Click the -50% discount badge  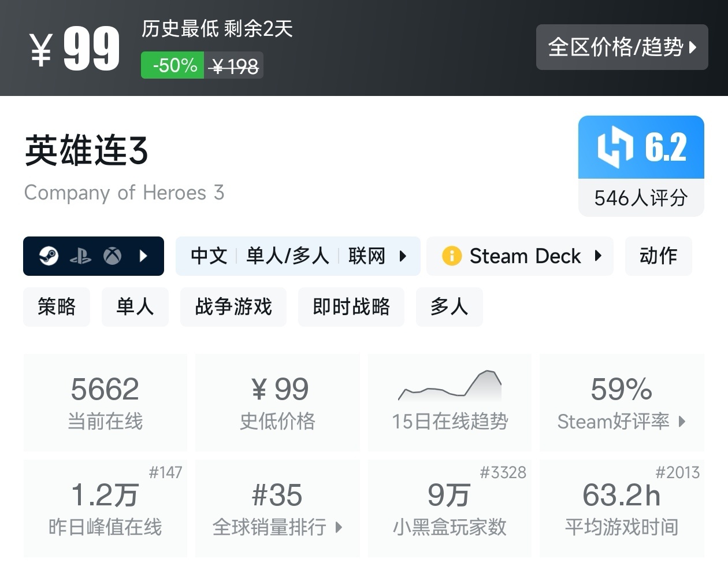coord(173,65)
